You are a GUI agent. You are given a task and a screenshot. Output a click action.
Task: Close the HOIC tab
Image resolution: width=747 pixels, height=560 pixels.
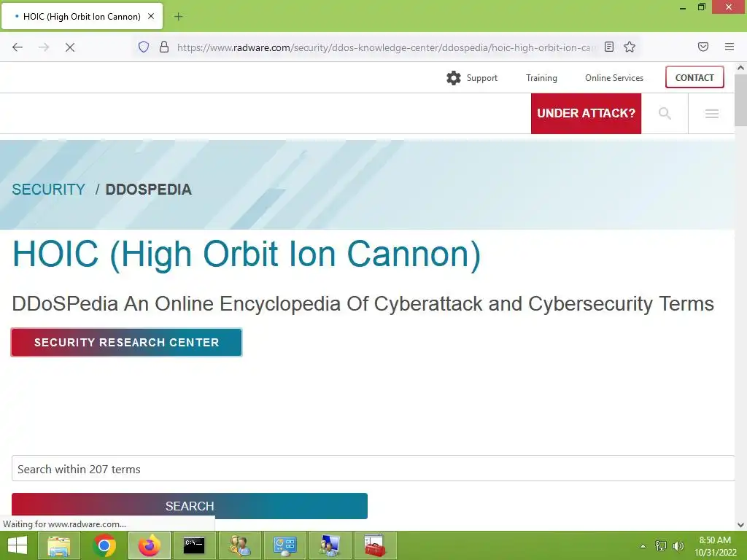[x=151, y=16]
